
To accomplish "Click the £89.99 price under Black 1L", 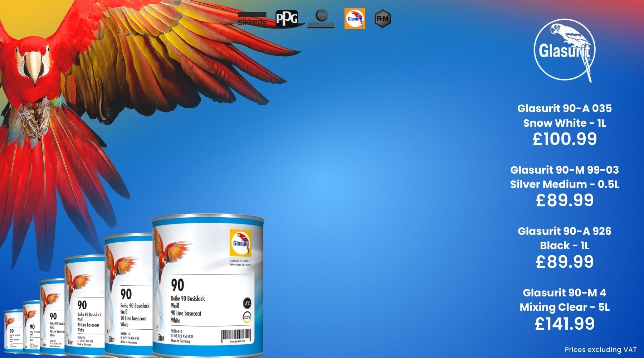I will click(x=564, y=262).
